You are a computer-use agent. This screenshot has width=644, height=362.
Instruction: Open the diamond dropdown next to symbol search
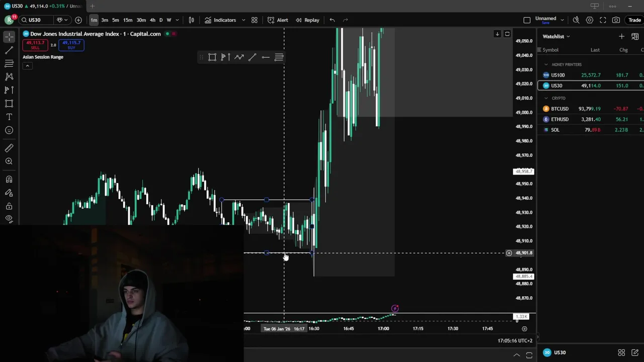62,20
